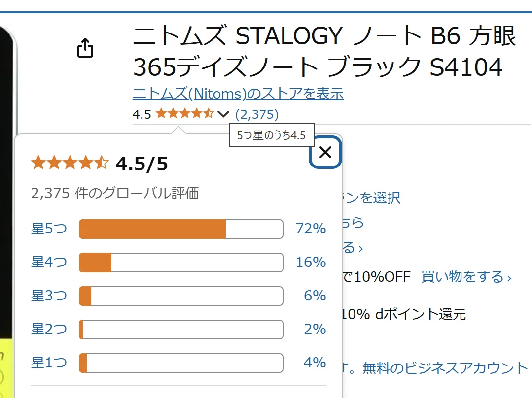Open the 2,375 reviews count link
The width and height of the screenshot is (532, 398).
257,114
